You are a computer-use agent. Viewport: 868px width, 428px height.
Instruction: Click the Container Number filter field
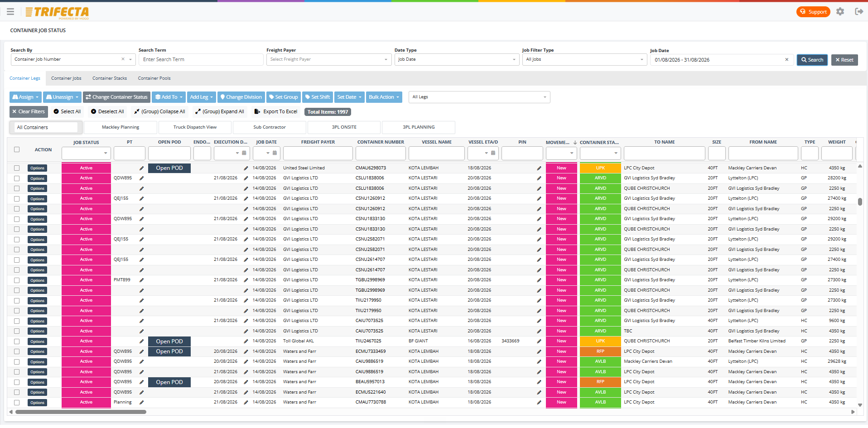(381, 154)
